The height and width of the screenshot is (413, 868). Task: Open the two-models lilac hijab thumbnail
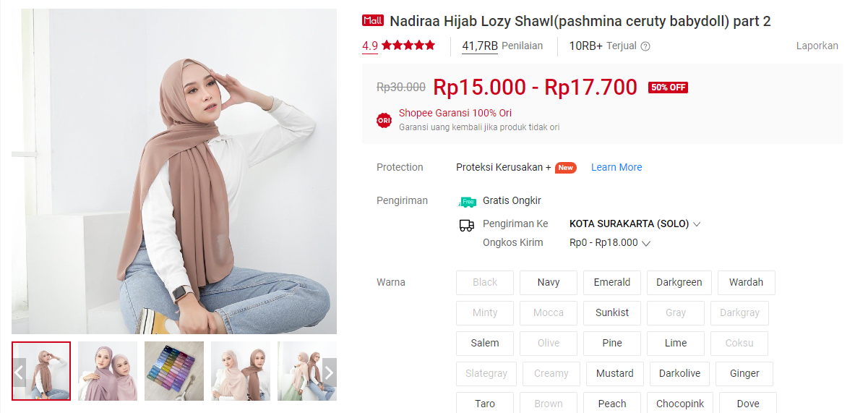(x=108, y=371)
